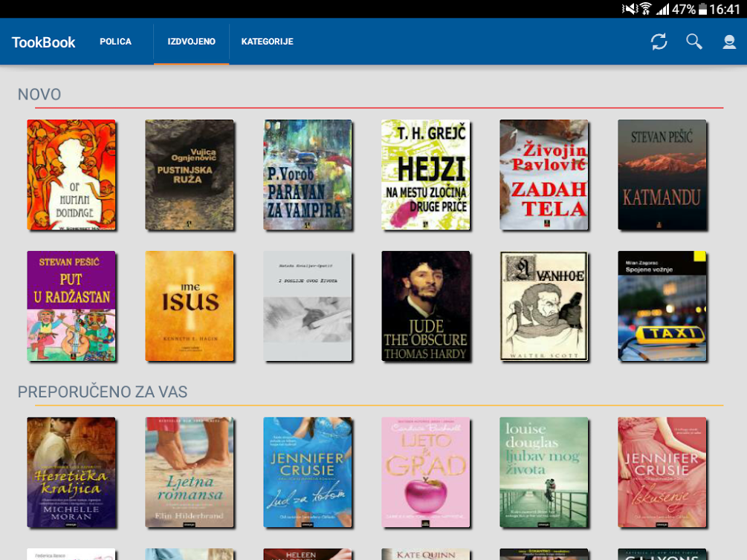Tap Zadah tela by Živojin Pavlović
This screenshot has height=560, width=747.
coord(543,175)
